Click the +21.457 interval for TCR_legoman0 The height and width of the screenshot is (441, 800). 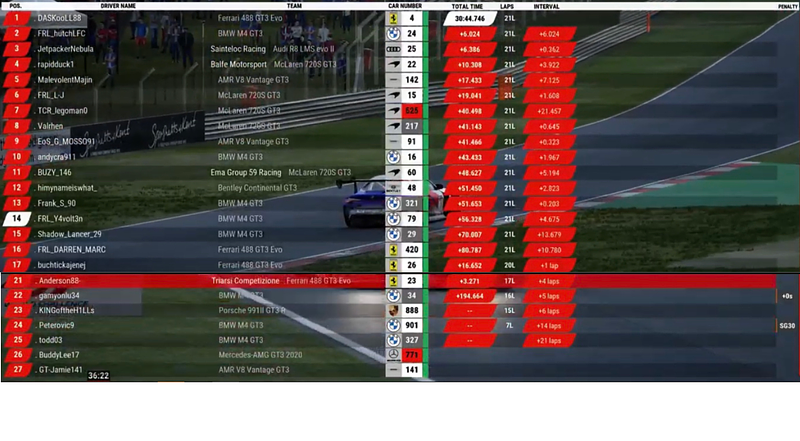[549, 111]
